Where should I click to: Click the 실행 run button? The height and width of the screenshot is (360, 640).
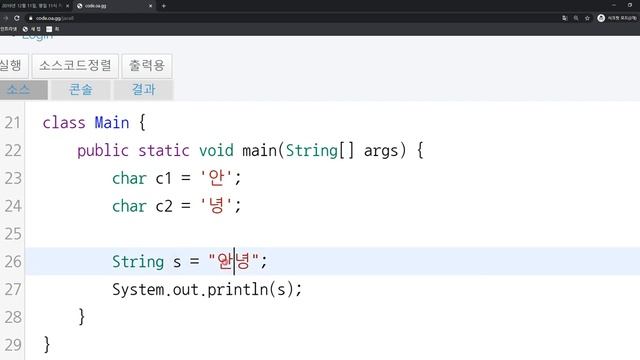(13, 65)
